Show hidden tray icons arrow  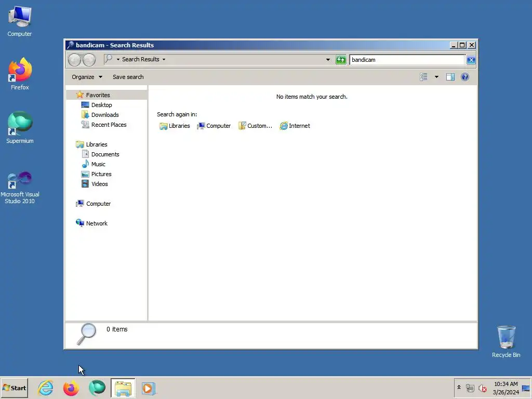(459, 388)
